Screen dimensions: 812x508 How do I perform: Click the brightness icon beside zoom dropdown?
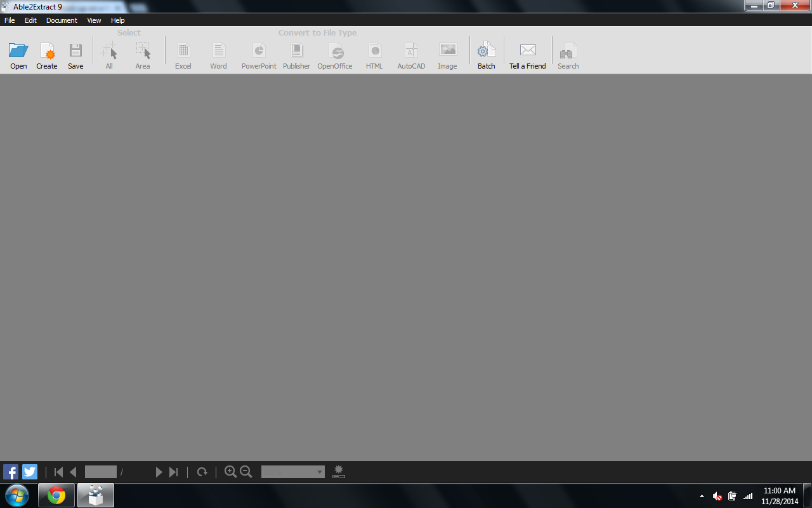click(x=339, y=471)
